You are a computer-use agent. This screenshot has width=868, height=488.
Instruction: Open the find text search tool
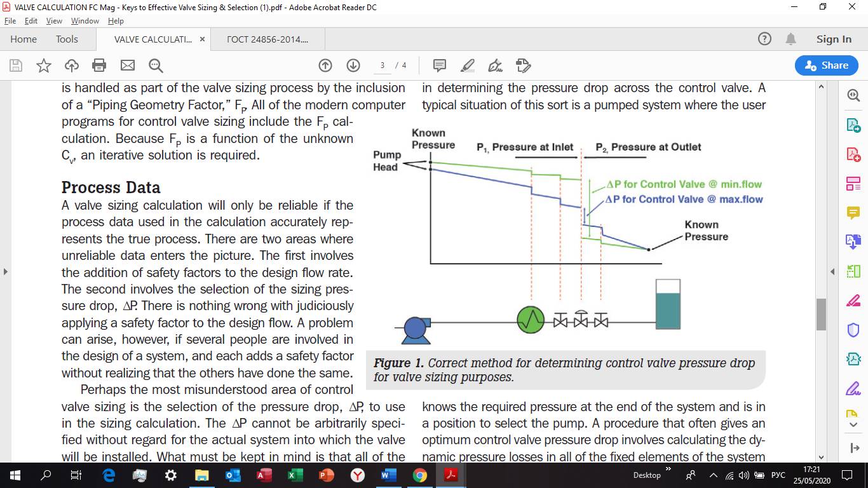(156, 65)
